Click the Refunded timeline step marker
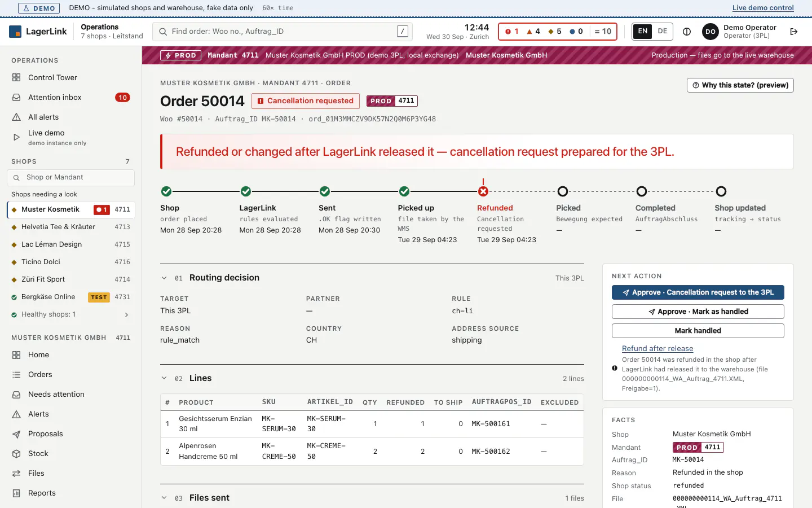The height and width of the screenshot is (508, 812). tap(483, 191)
